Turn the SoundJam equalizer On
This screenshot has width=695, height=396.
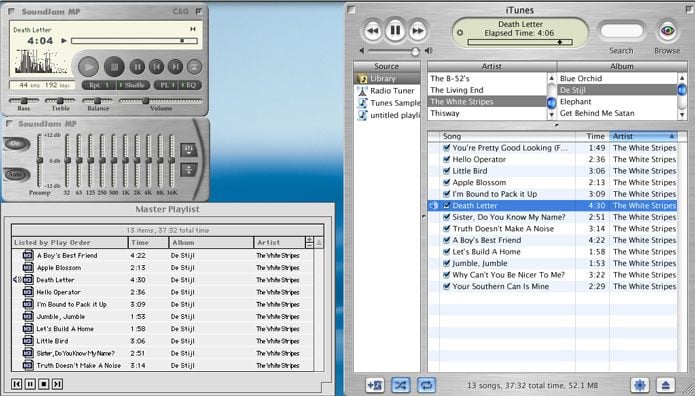click(16, 144)
